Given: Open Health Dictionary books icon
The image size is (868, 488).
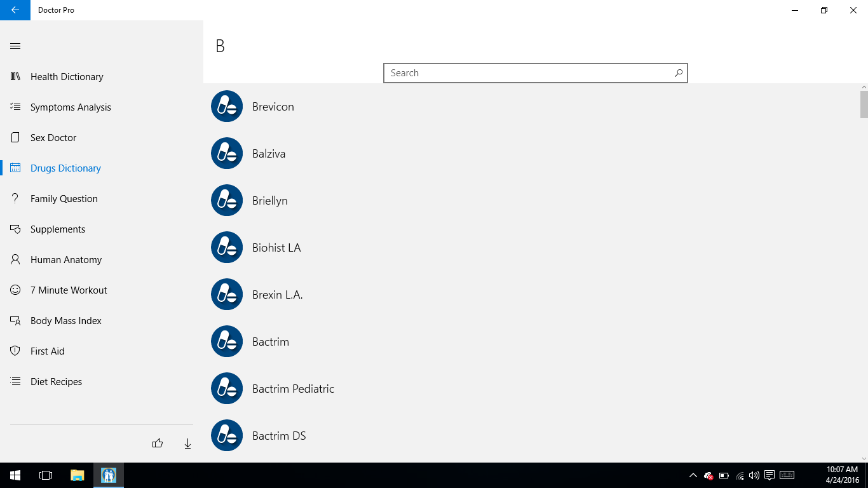Looking at the screenshot, I should point(15,77).
